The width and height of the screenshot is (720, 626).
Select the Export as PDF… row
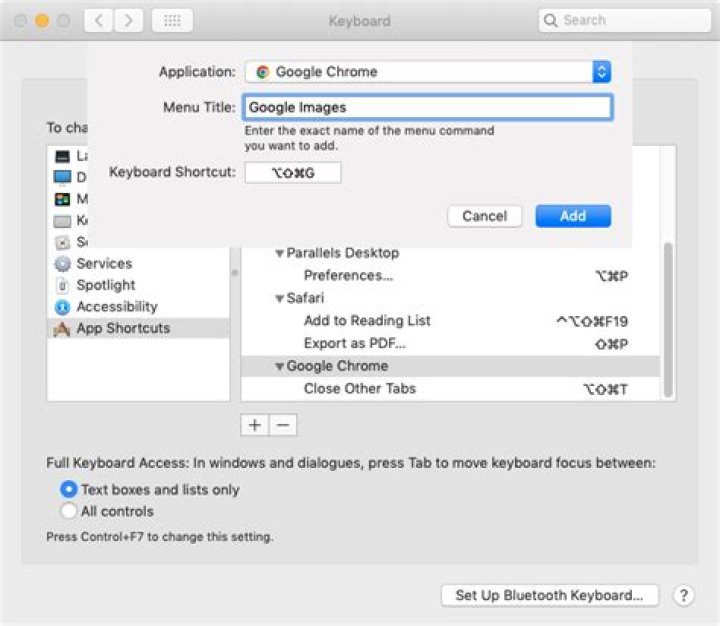(x=450, y=344)
